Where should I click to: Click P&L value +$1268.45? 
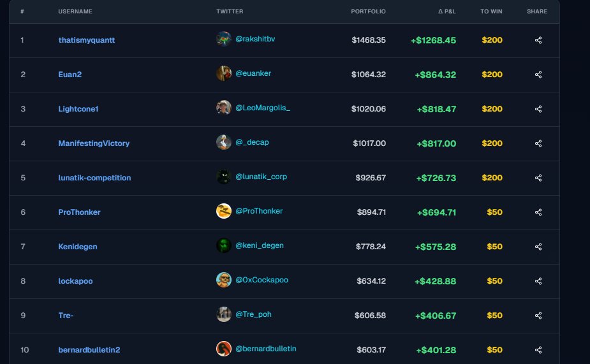click(434, 40)
